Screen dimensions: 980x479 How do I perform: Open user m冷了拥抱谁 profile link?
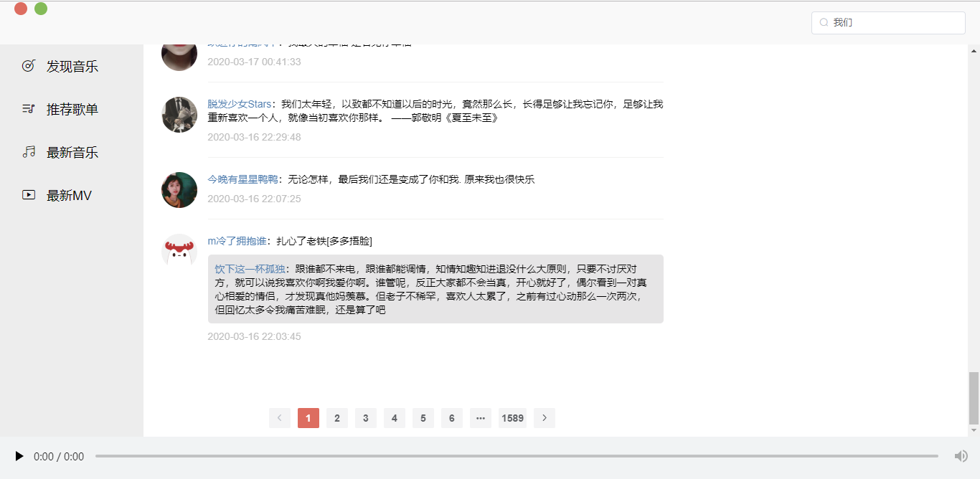click(237, 241)
